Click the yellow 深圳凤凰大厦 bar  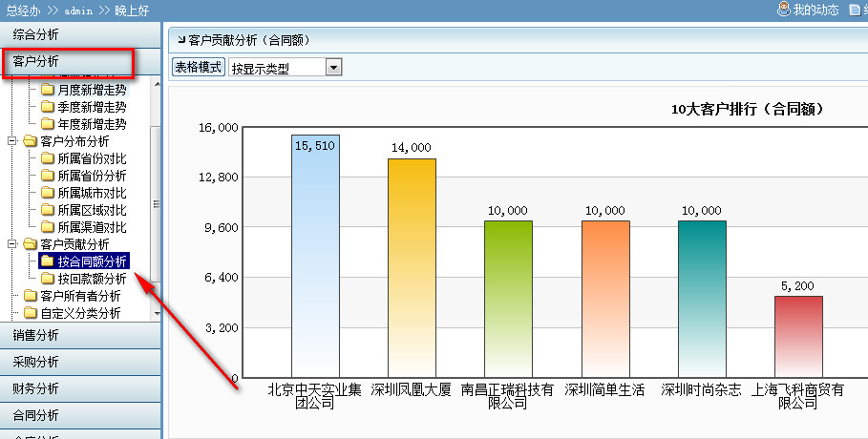412,268
